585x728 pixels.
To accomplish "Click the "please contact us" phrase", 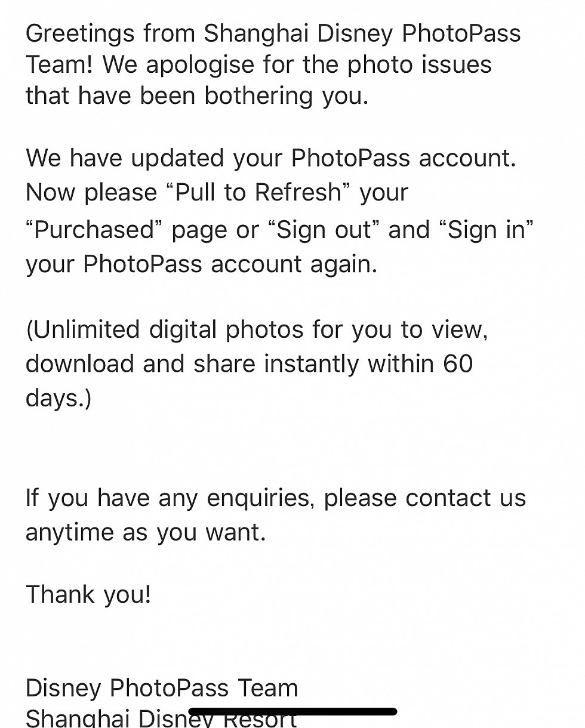I will [x=425, y=498].
